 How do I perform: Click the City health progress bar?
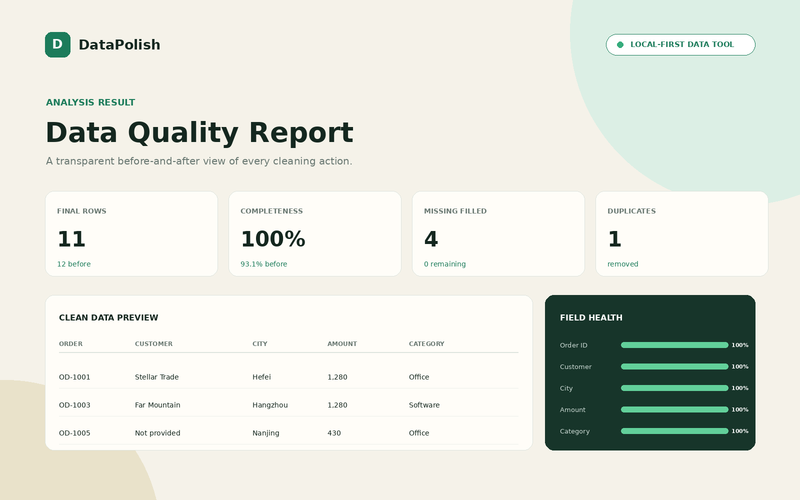(x=674, y=388)
